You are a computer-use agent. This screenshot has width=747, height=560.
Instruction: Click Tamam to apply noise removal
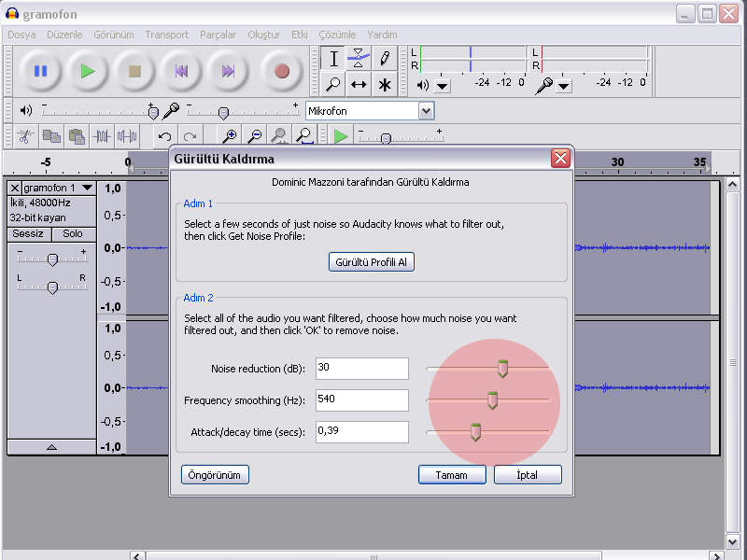click(x=452, y=475)
